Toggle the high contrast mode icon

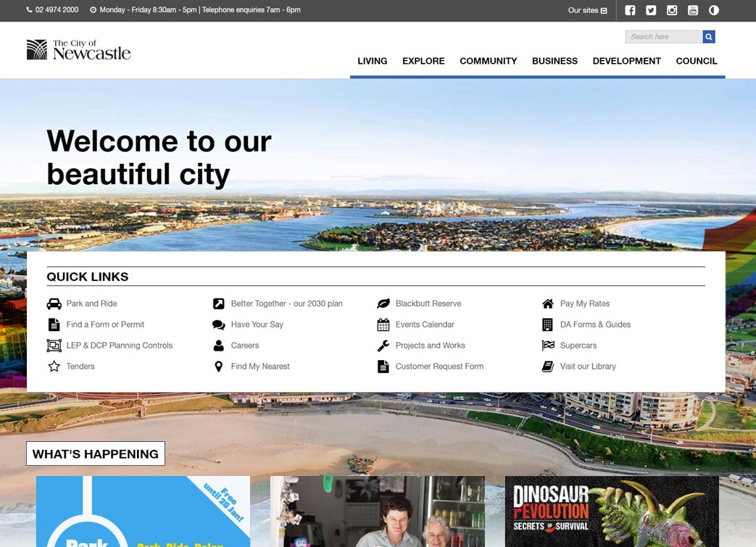[x=713, y=10]
